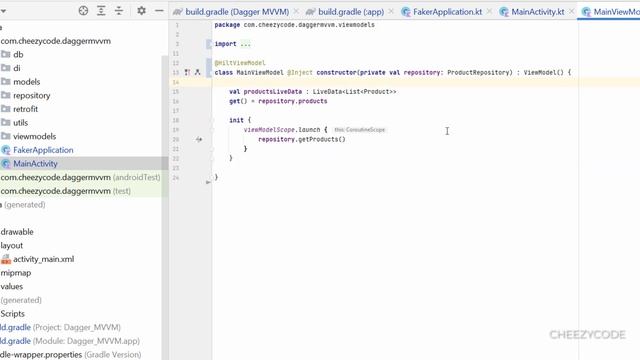640x360 pixels.
Task: Click the activity_main.xml file icon
Action: pos(6,259)
